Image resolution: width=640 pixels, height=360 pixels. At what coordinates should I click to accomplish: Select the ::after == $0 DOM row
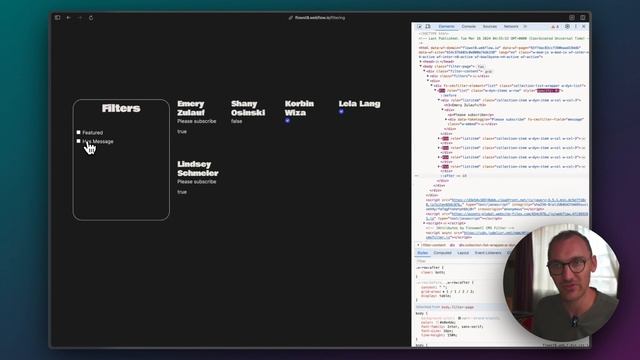tap(453, 176)
